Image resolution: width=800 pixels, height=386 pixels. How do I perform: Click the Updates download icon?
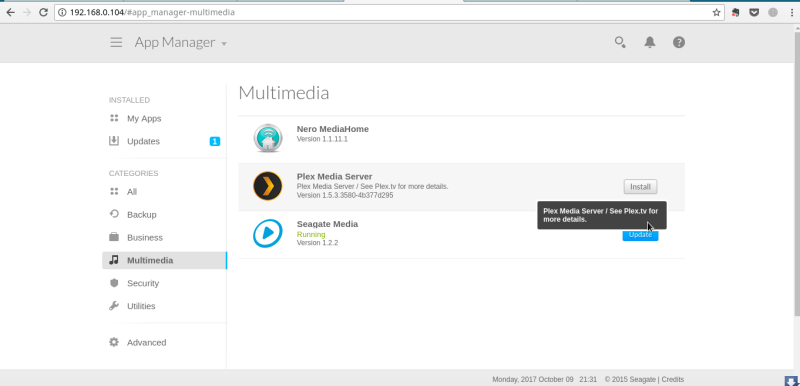[x=114, y=141]
